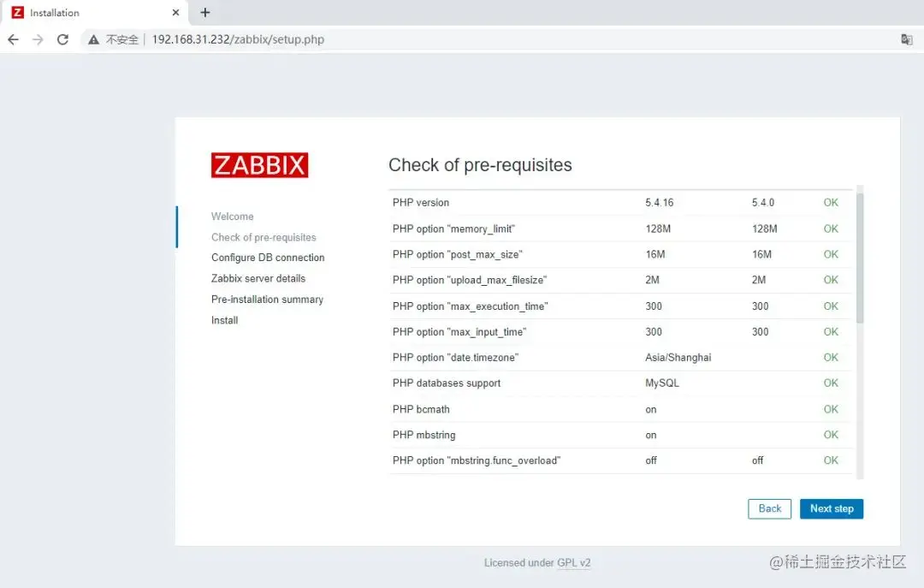Click the PHP option "upload_max_filesize" label
The width and height of the screenshot is (924, 588).
coord(470,280)
